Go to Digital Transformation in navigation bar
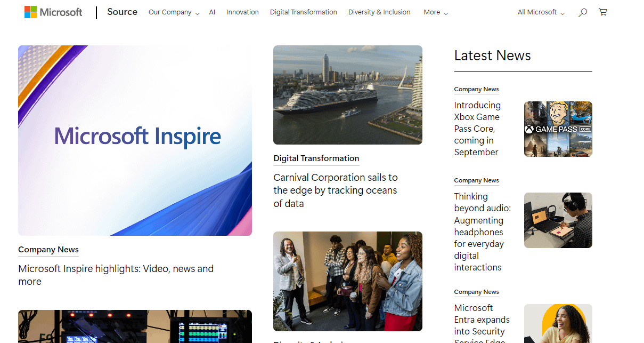Viewport: 644px width, 343px height. (303, 12)
